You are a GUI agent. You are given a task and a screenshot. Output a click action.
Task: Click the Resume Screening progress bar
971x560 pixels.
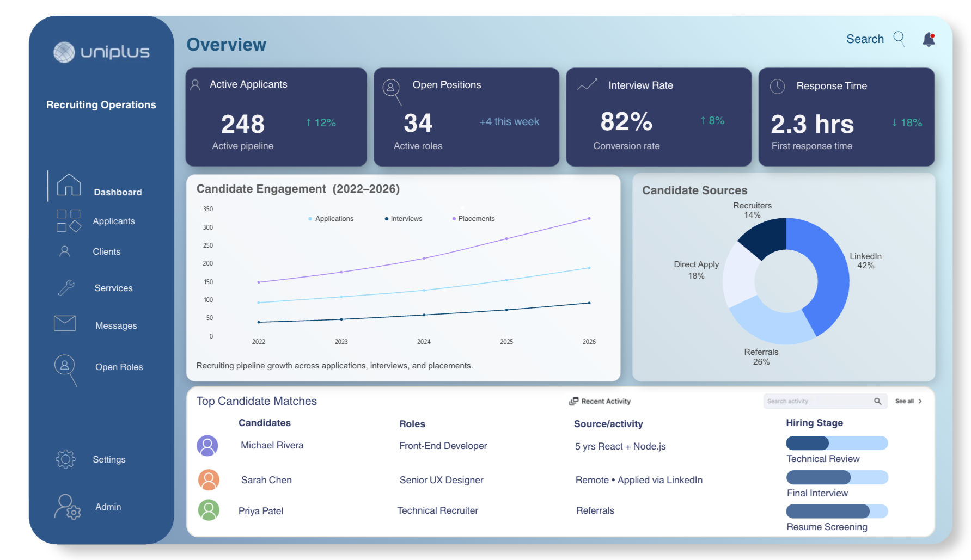click(x=837, y=511)
